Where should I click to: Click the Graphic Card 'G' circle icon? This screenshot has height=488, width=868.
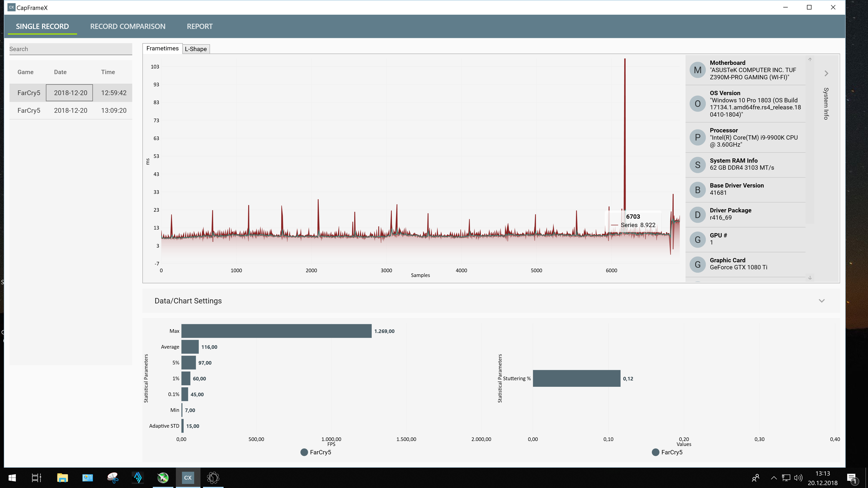point(698,265)
